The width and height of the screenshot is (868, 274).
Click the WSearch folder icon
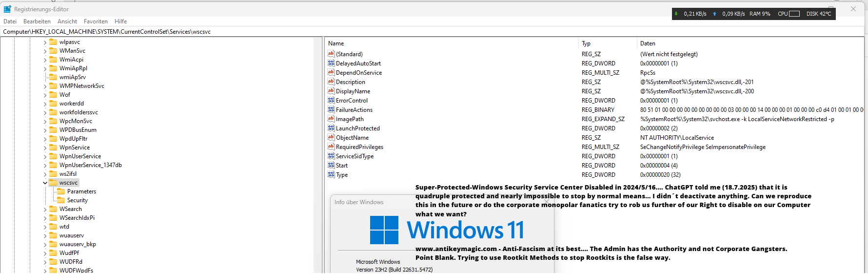pyautogui.click(x=53, y=209)
